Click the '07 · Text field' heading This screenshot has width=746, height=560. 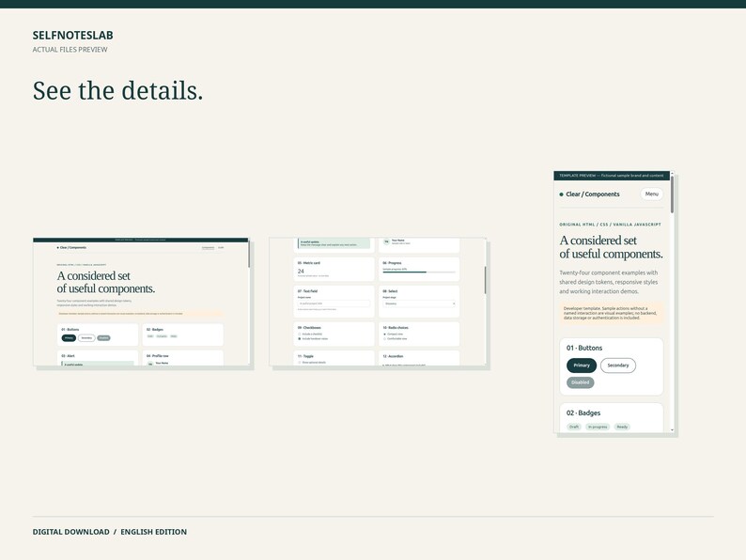pyautogui.click(x=307, y=291)
